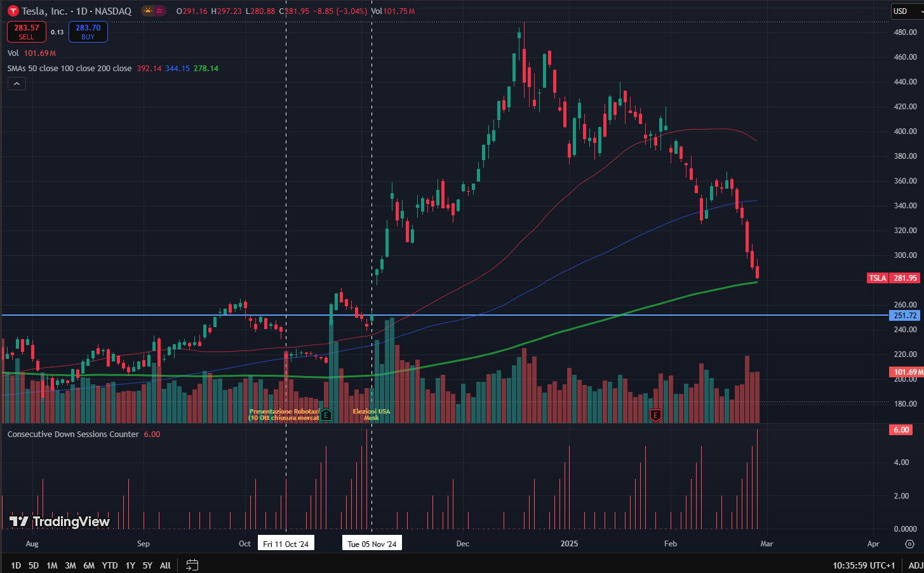This screenshot has width=924, height=573.
Task: Click Consecutive Down Sessions Counter legend
Action: (73, 435)
